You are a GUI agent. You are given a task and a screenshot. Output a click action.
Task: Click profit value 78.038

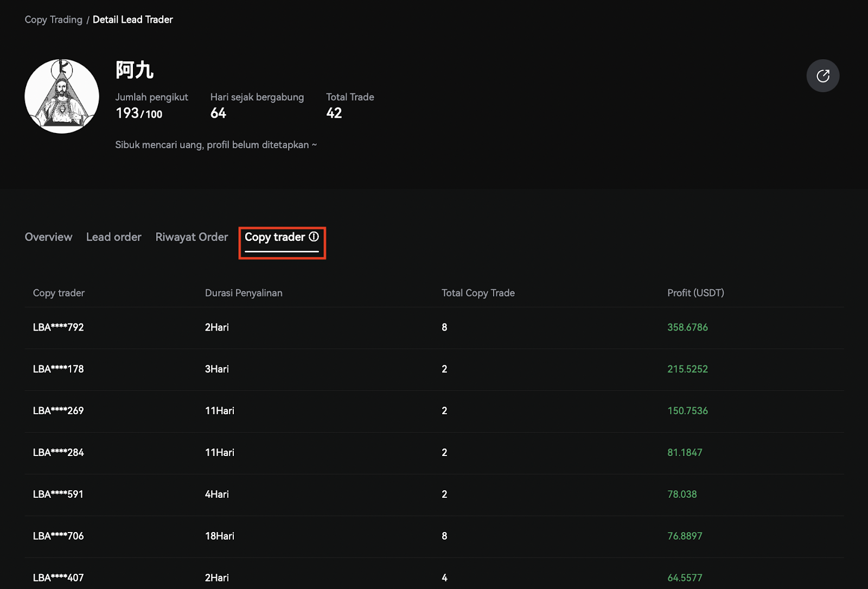(x=682, y=495)
